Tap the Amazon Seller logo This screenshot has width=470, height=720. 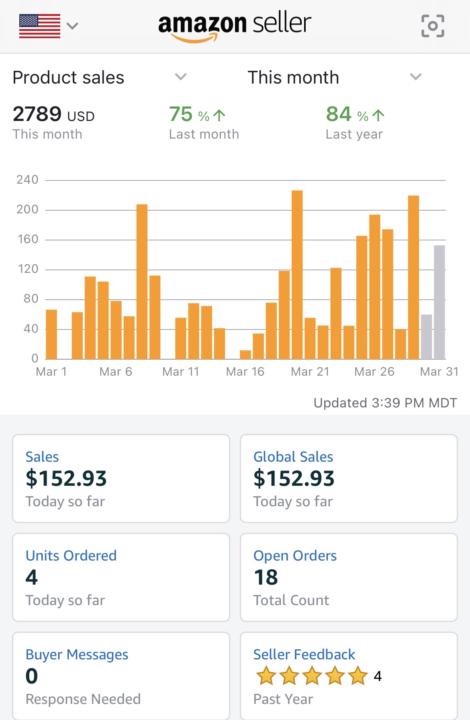[x=235, y=27]
